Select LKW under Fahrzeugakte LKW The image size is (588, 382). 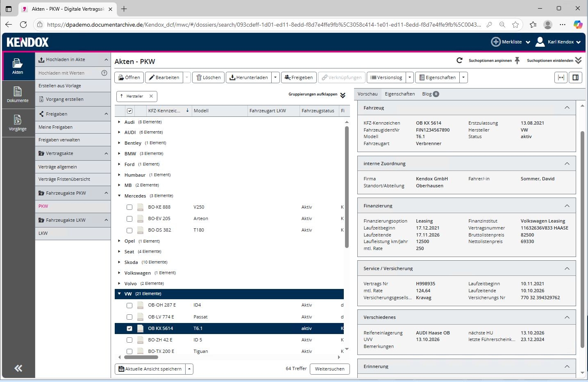[73, 233]
